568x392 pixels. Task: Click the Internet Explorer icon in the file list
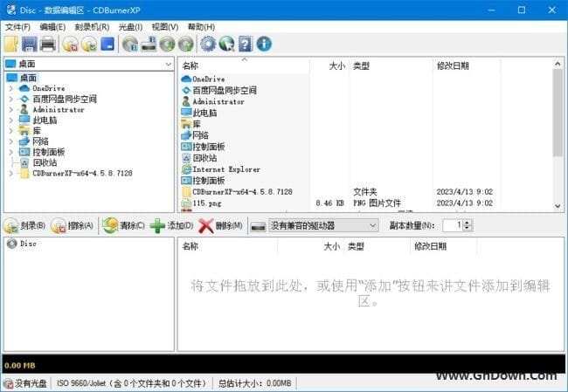point(186,169)
